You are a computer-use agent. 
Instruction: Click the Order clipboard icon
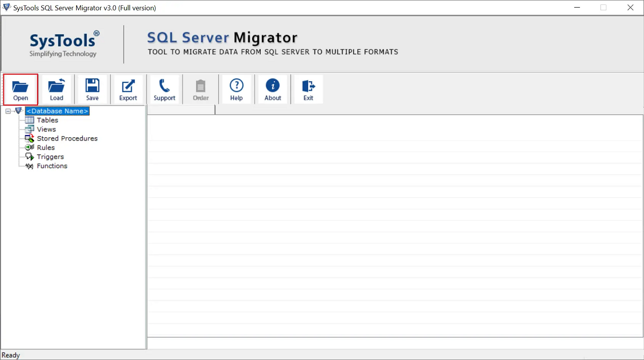[x=200, y=86]
